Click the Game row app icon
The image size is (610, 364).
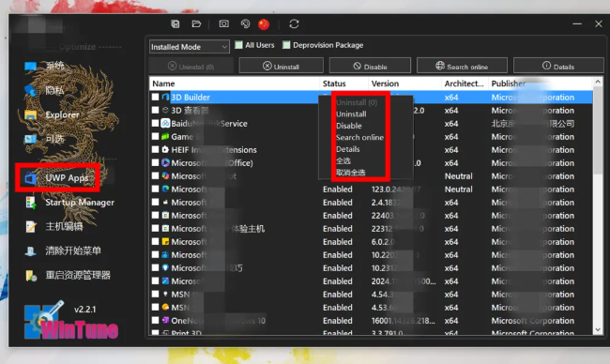[x=165, y=137]
